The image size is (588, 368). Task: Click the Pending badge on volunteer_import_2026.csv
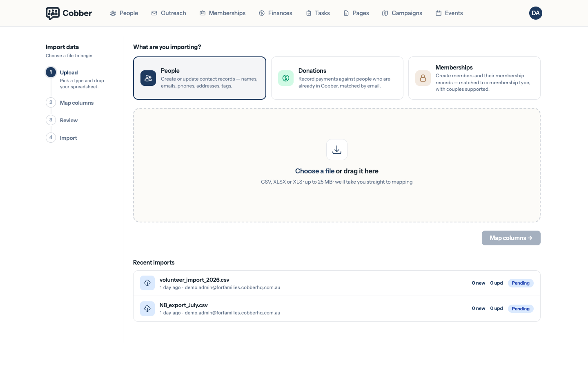(x=521, y=283)
